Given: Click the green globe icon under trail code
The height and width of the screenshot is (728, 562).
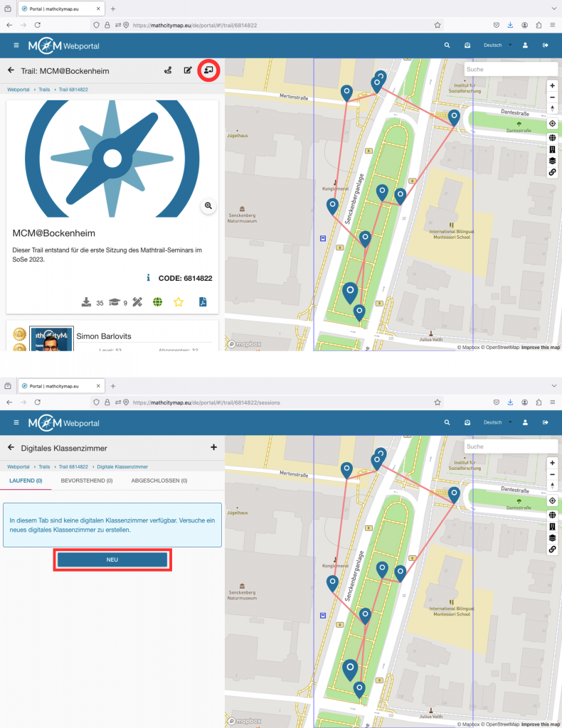Looking at the screenshot, I should [158, 302].
